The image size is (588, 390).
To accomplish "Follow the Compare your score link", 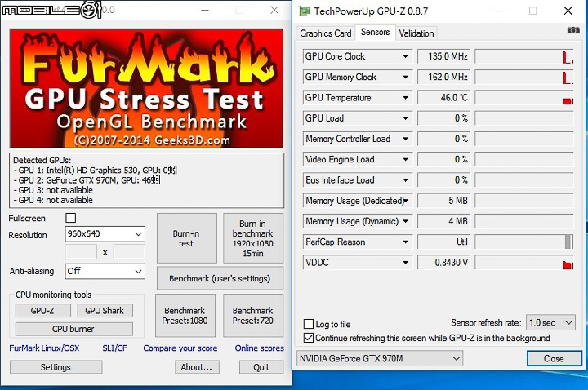I will coord(180,348).
